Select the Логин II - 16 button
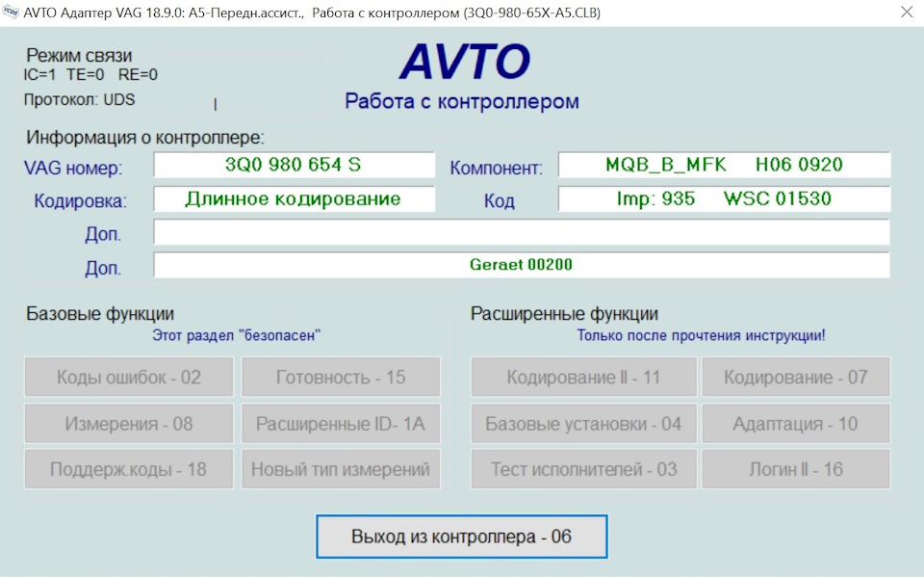 [796, 469]
